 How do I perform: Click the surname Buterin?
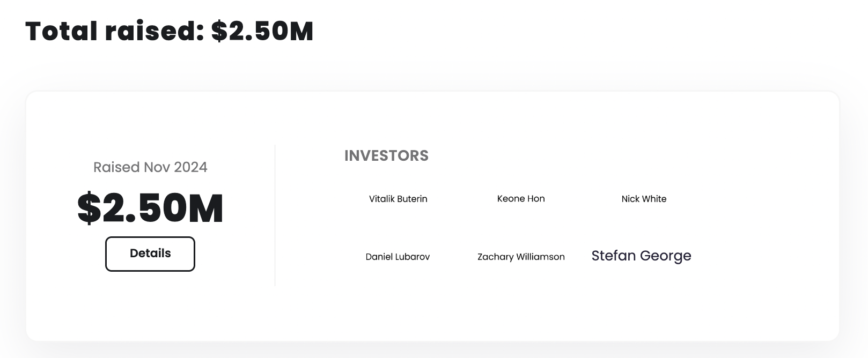tap(412, 199)
